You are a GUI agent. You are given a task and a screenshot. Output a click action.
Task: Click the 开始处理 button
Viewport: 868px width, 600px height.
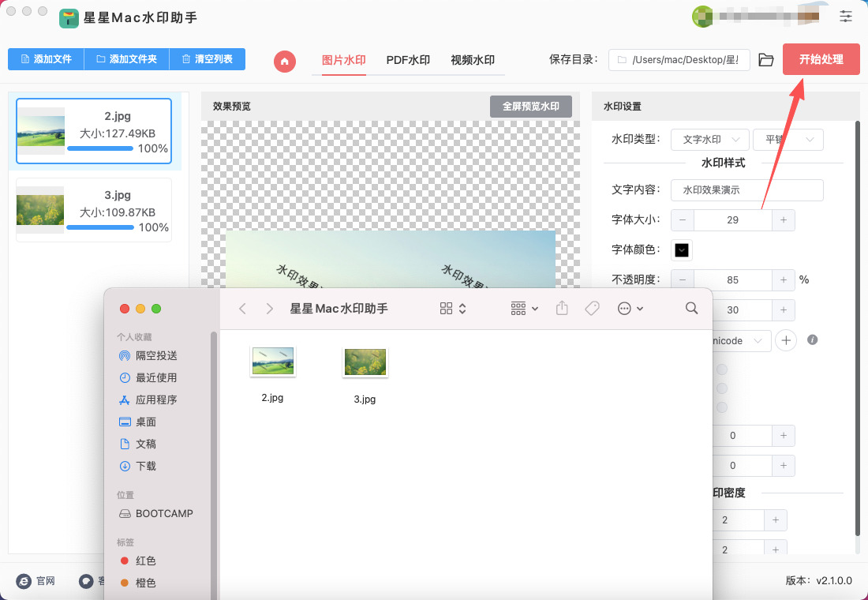821,59
